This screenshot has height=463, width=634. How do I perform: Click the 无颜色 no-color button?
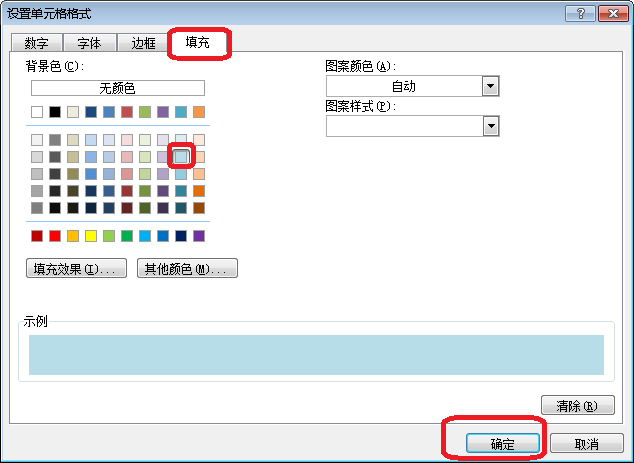click(x=118, y=88)
